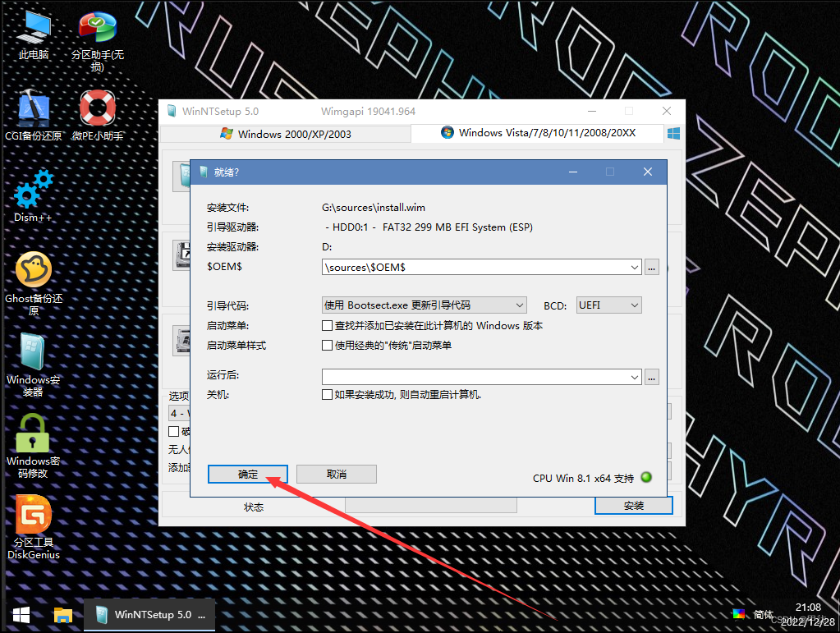
Task: Expand the $OEM$ path dropdown arrow
Action: pyautogui.click(x=634, y=267)
